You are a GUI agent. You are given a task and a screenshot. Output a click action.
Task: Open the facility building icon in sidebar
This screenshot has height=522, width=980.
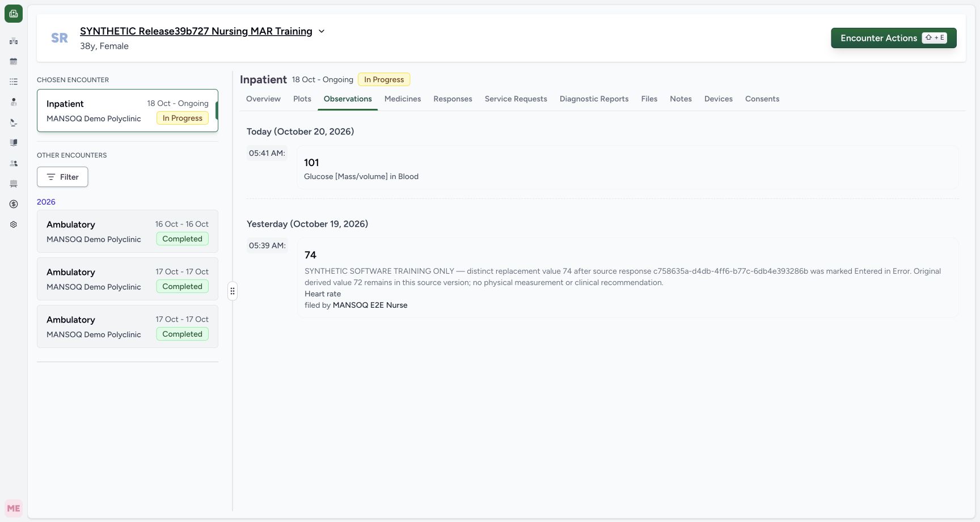tap(14, 41)
